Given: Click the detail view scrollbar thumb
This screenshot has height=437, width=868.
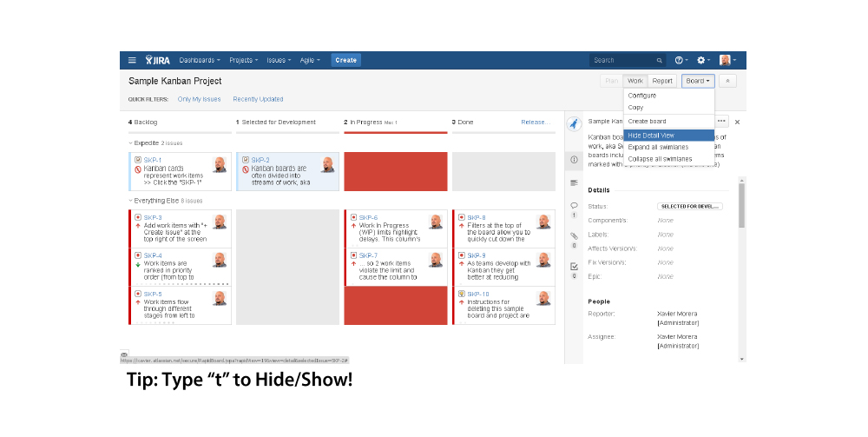Looking at the screenshot, I should pyautogui.click(x=742, y=206).
